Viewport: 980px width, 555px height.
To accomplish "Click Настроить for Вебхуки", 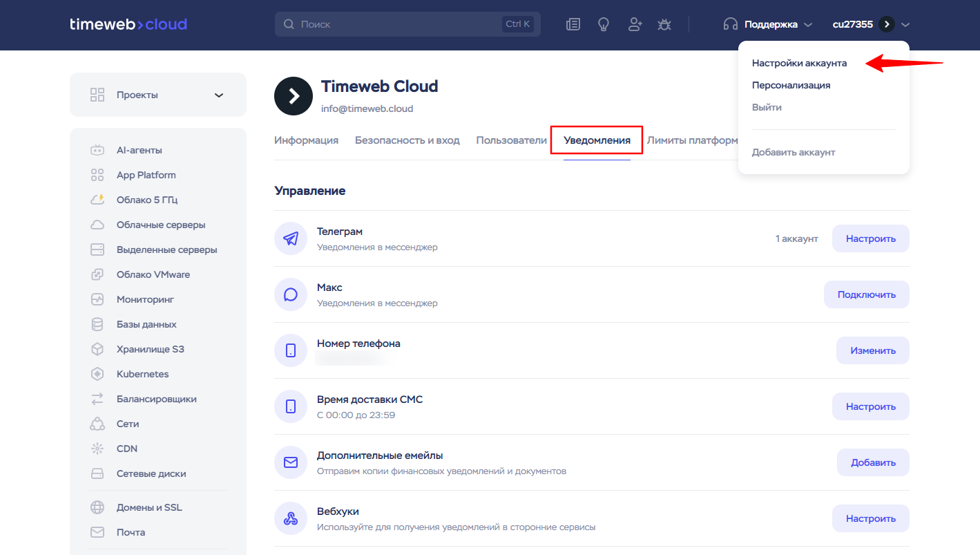I will pyautogui.click(x=870, y=518).
